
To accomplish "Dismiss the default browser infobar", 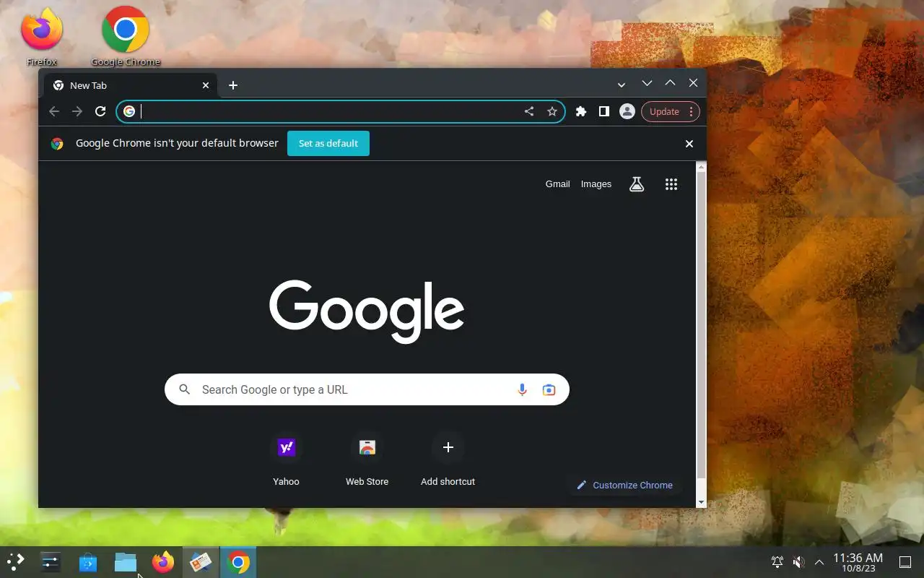I will (x=689, y=144).
